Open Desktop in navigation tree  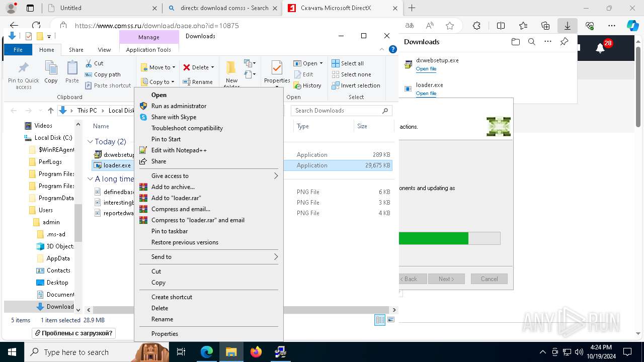tap(57, 283)
